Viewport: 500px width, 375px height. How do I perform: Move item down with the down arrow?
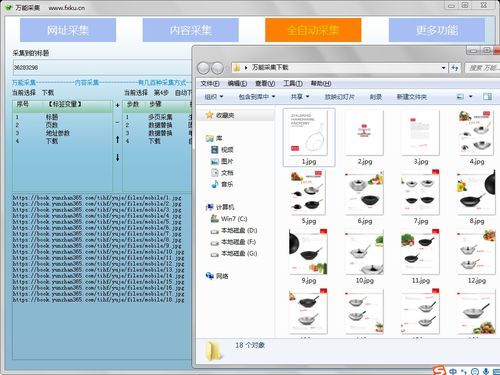point(117,157)
